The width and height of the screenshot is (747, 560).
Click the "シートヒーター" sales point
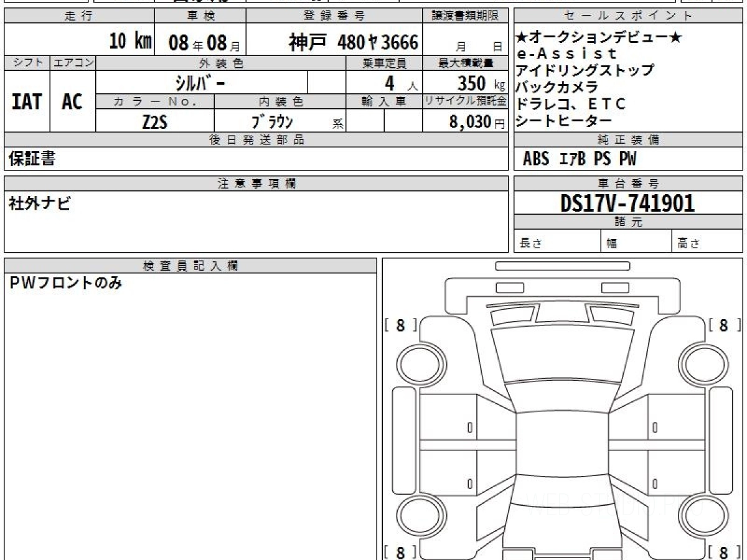pyautogui.click(x=564, y=120)
